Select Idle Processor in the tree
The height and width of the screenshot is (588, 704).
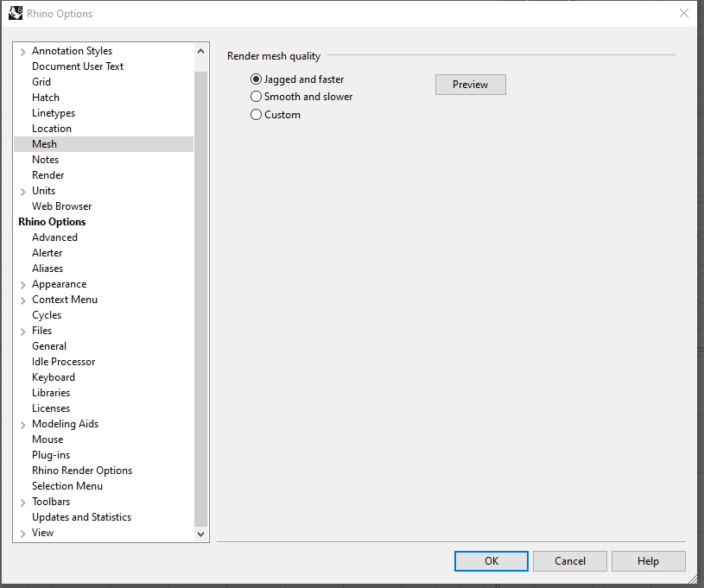pyautogui.click(x=64, y=362)
